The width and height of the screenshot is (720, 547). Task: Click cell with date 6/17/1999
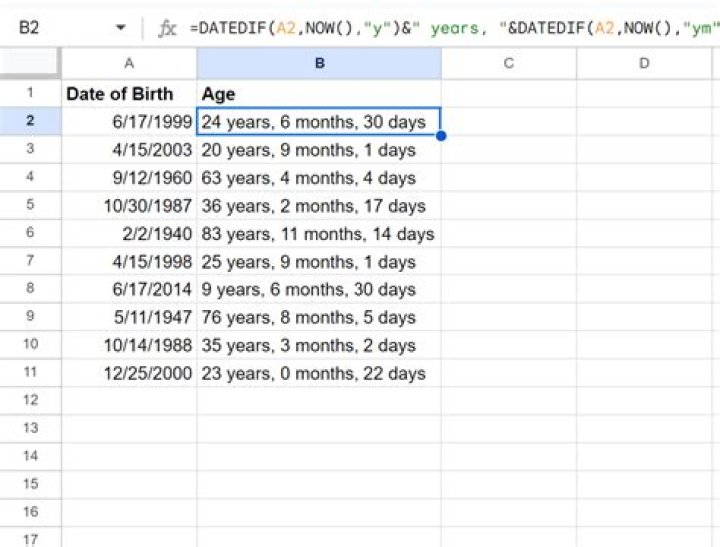(129, 122)
